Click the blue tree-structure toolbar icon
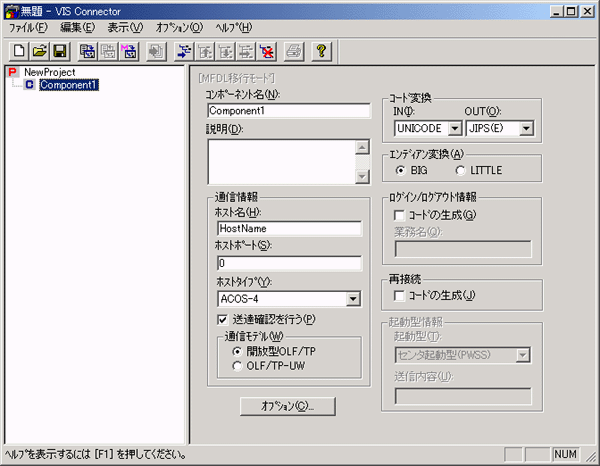The height and width of the screenshot is (466, 600). click(184, 49)
